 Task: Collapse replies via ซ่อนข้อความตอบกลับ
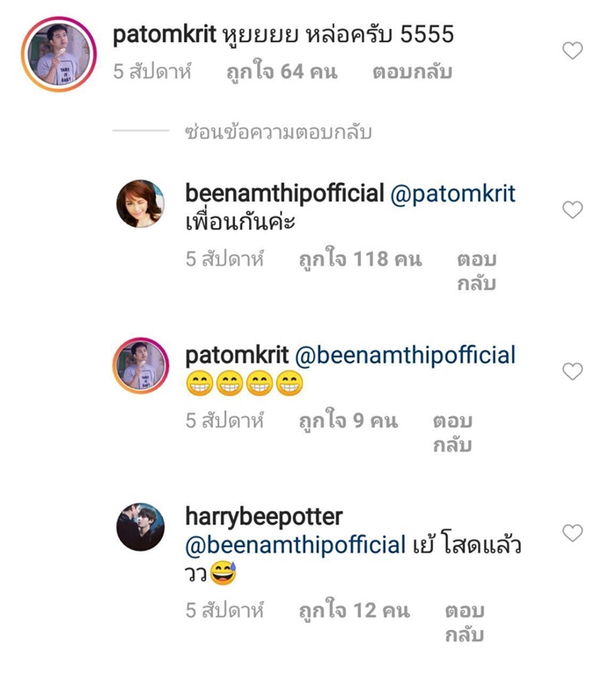[278, 133]
